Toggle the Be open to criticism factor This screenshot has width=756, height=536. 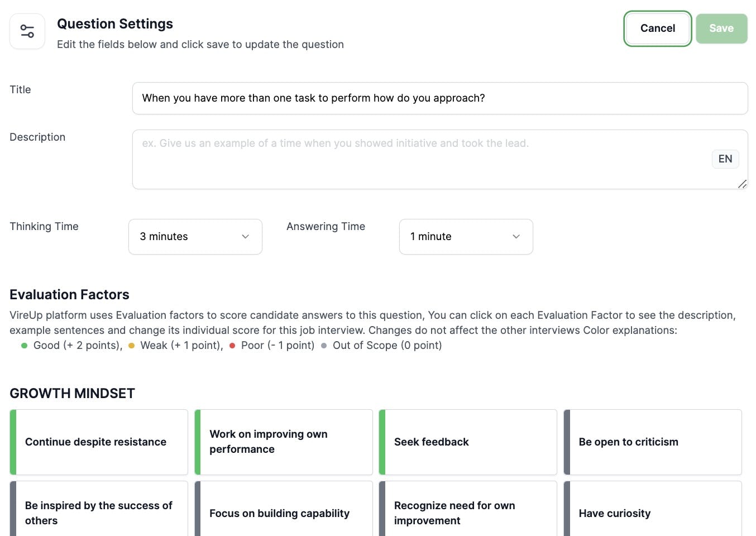tap(652, 442)
